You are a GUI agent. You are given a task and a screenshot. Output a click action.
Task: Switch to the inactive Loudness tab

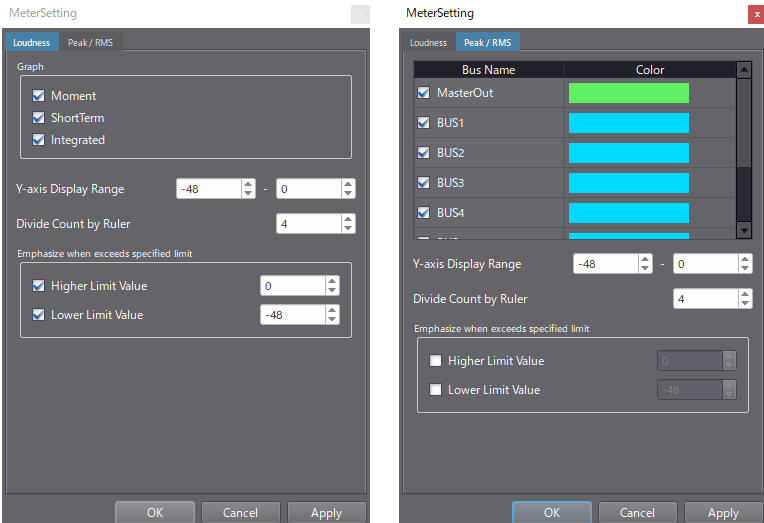click(x=428, y=42)
